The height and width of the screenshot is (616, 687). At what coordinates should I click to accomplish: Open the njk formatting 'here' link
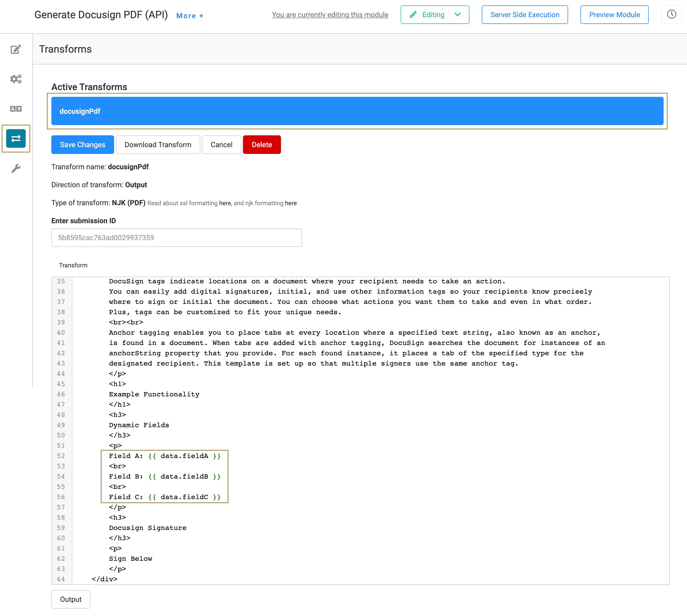pos(290,203)
